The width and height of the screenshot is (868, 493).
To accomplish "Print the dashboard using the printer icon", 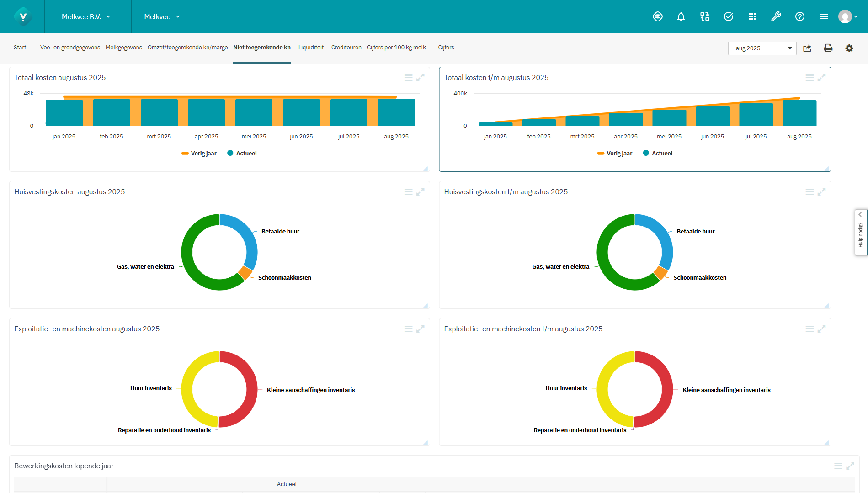I will (x=828, y=48).
